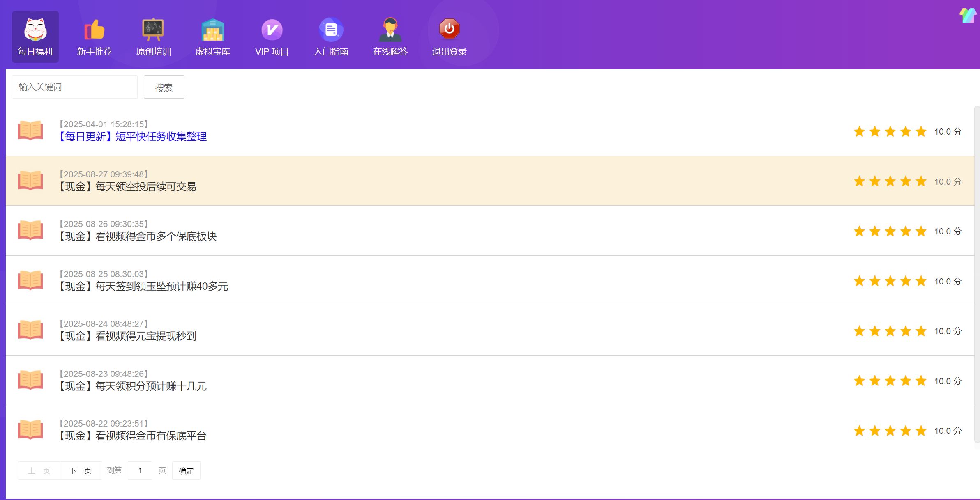Go to next page with 下一页
The image size is (980, 500).
81,470
